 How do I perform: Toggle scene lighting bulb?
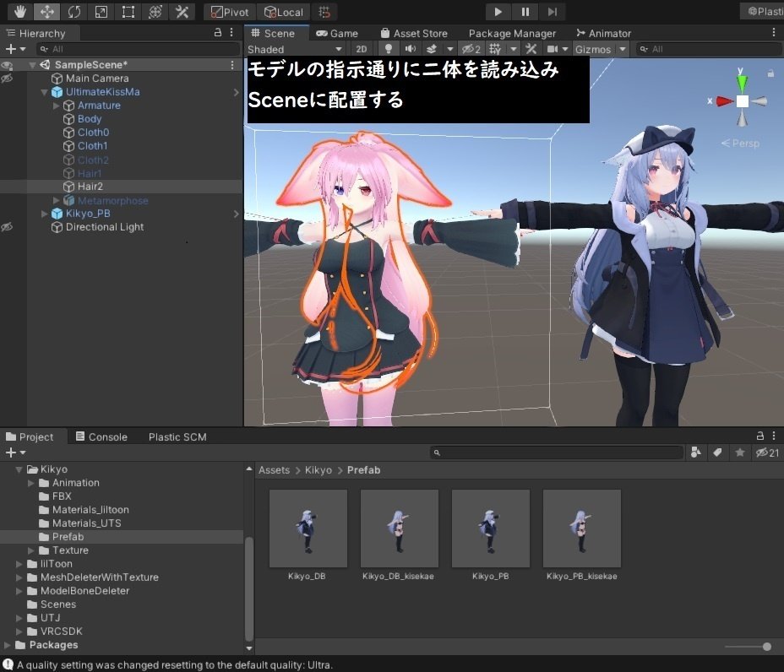pyautogui.click(x=388, y=49)
